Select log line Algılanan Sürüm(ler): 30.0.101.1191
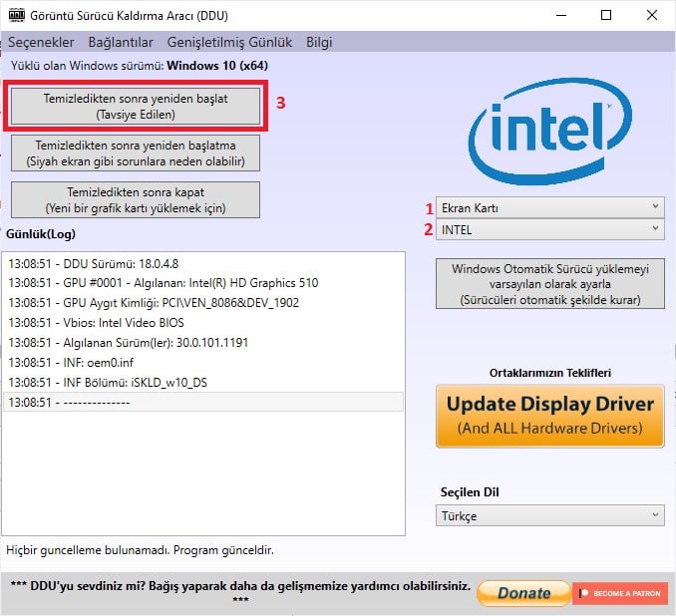 tap(203, 343)
